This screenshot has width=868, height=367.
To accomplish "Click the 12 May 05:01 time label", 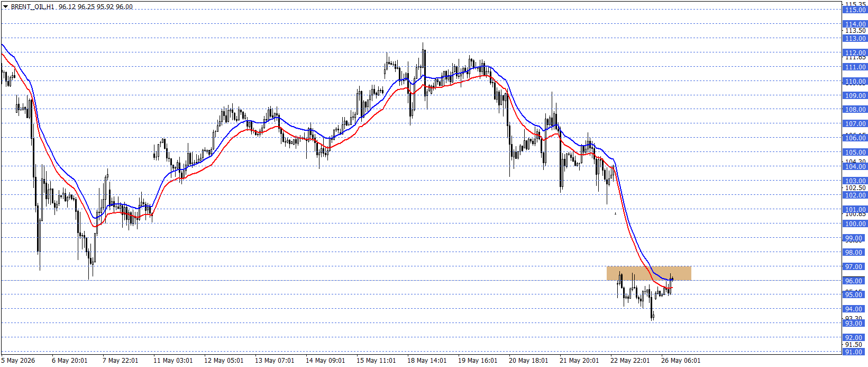I will tap(224, 360).
